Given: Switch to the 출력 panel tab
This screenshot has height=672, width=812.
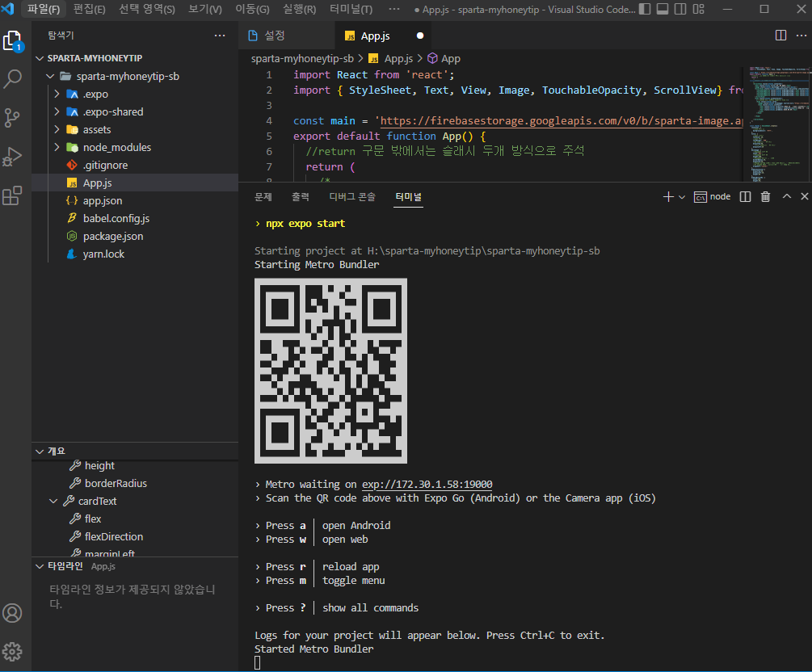Looking at the screenshot, I should click(301, 197).
